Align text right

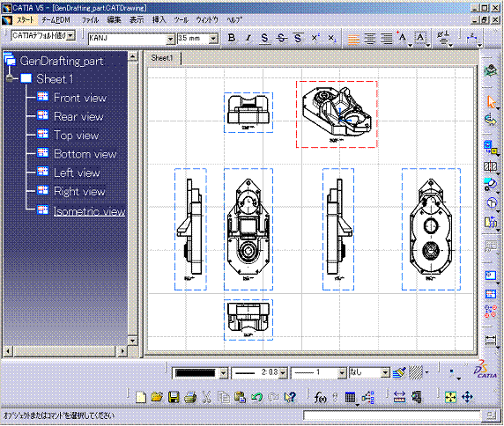tap(387, 39)
